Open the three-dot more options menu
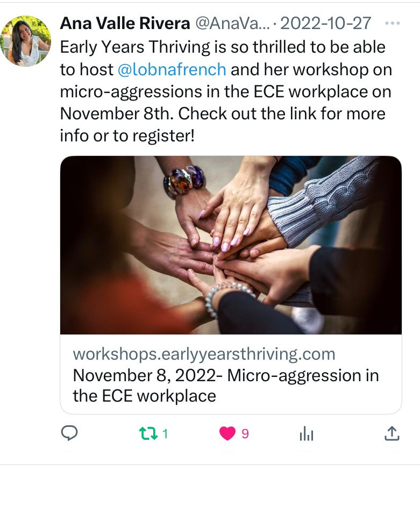Screen dimensions: 420x514 click(x=392, y=23)
